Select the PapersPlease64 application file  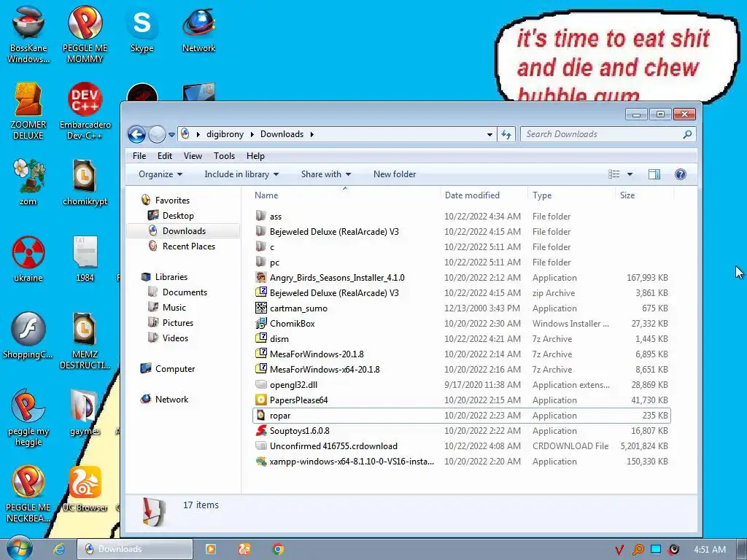[461, 400]
